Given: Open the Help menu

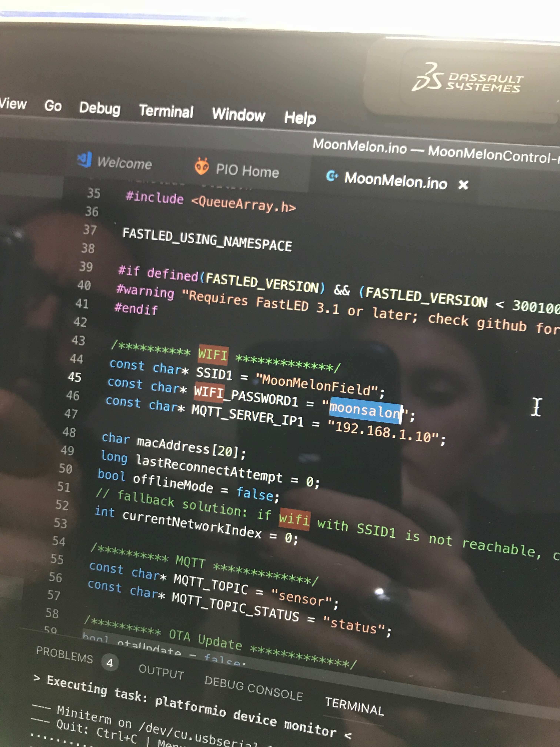Looking at the screenshot, I should click(x=300, y=118).
